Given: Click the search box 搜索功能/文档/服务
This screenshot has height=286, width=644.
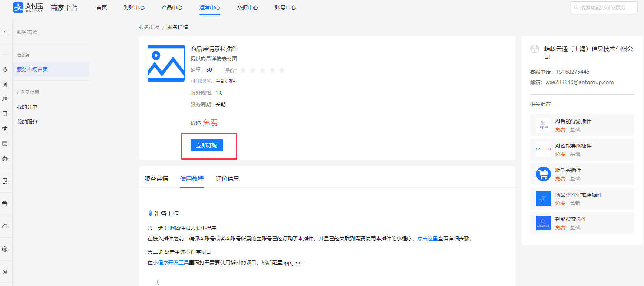Looking at the screenshot, I should [604, 7].
